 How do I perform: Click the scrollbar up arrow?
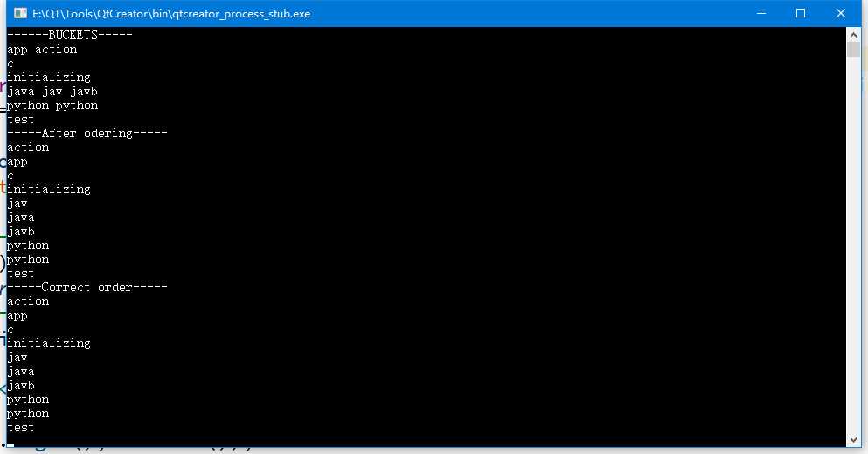[x=854, y=34]
